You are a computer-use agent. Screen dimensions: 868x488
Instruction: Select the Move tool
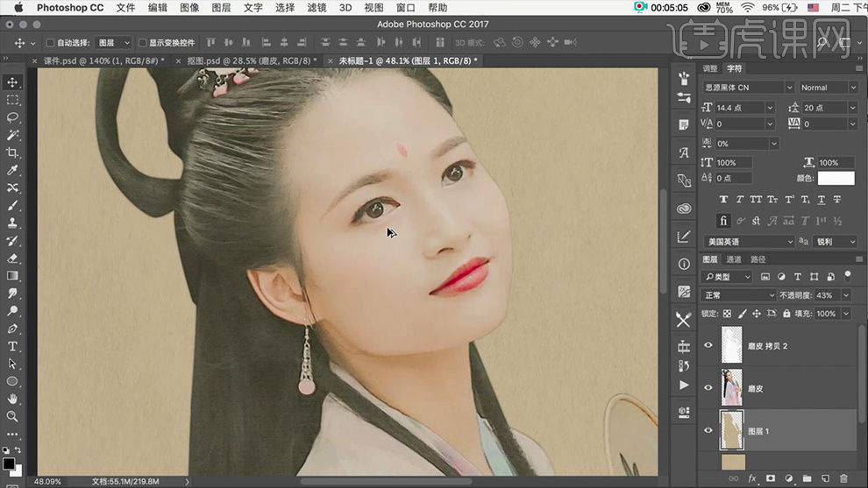click(x=12, y=82)
